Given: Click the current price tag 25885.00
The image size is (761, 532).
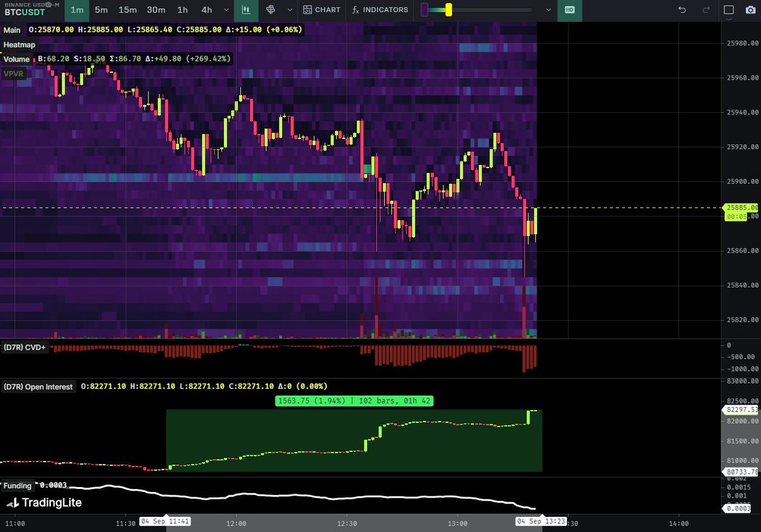Looking at the screenshot, I should click(742, 207).
